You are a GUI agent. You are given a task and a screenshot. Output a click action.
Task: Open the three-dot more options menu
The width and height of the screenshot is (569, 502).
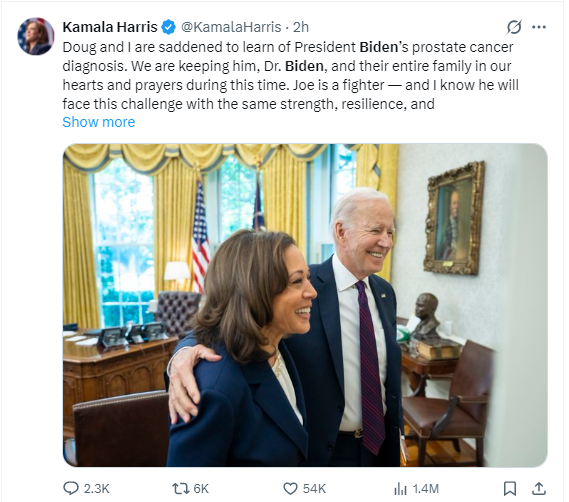pos(539,27)
